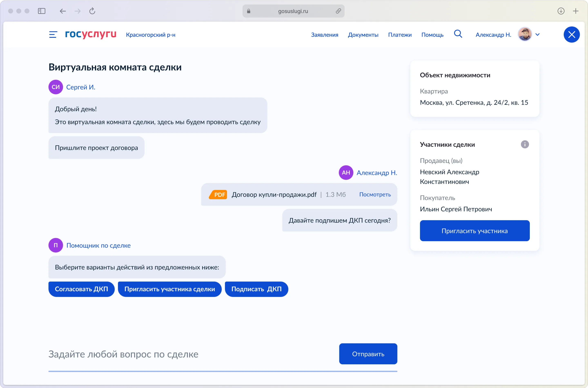
Task: Click the info icon near Участники сделки
Action: coord(525,144)
